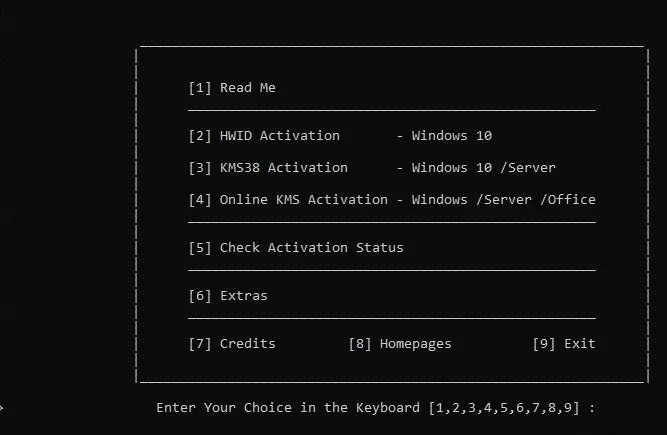This screenshot has width=667, height=435.
Task: Open the Extras menu entry
Action: pyautogui.click(x=228, y=296)
